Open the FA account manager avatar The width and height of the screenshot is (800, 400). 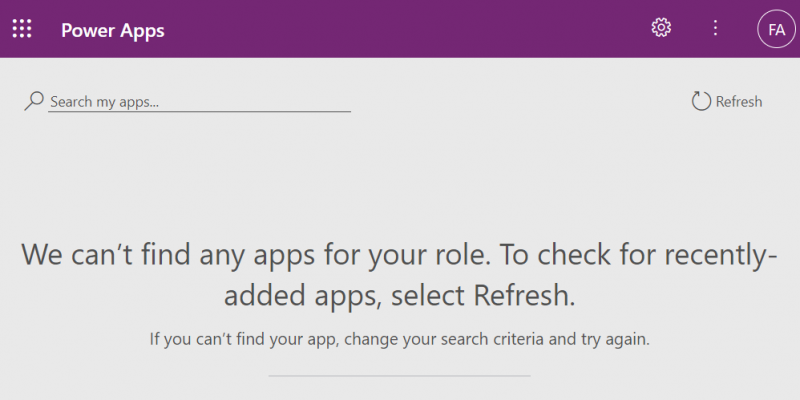coord(776,29)
